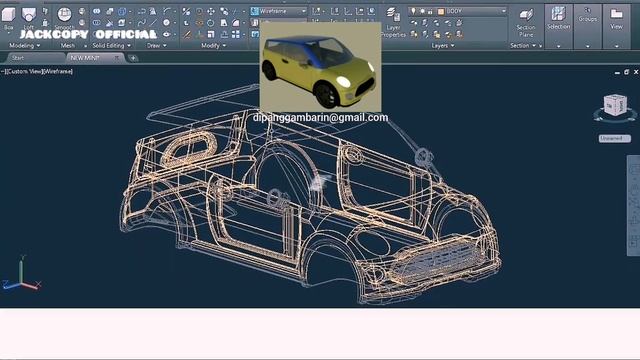Toggle BODY layer padlock icon
The image size is (640, 360).
pos(430,11)
